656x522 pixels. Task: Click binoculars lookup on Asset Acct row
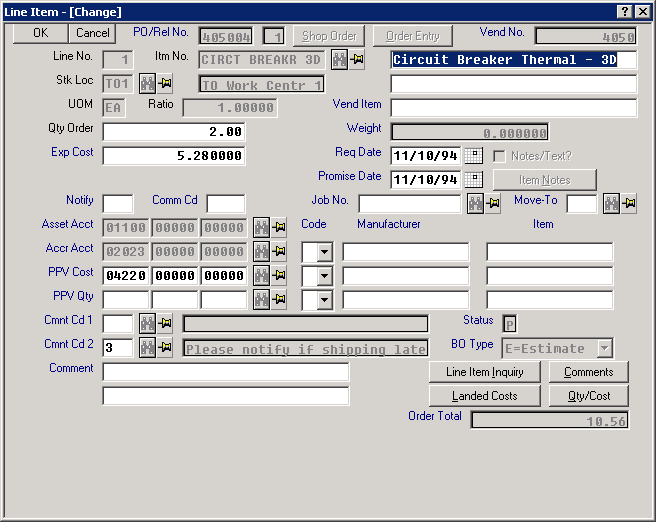pyautogui.click(x=261, y=228)
